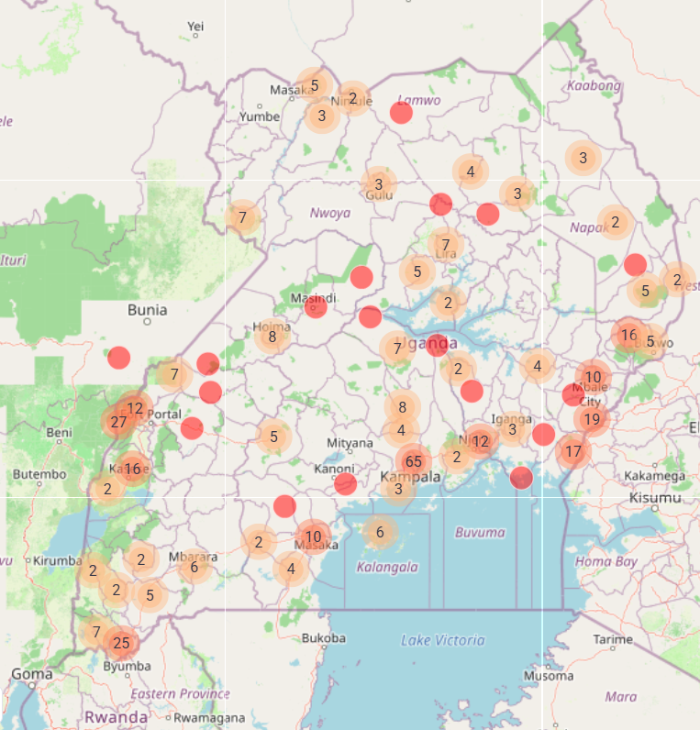The image size is (700, 730).
Task: Open the 25 cluster above Byumba
Action: (121, 643)
